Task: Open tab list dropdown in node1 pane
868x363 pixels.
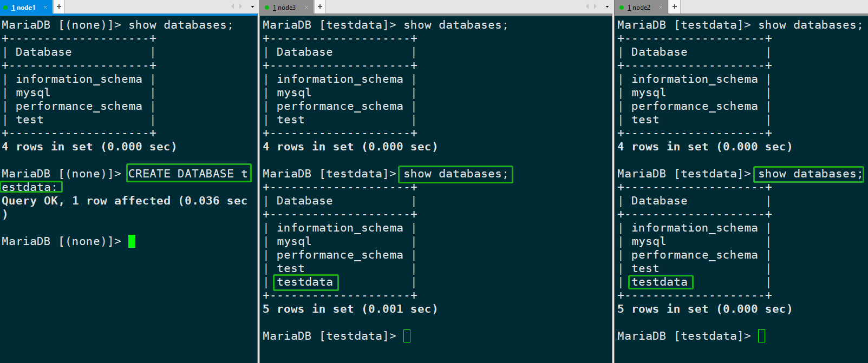Action: [x=252, y=7]
